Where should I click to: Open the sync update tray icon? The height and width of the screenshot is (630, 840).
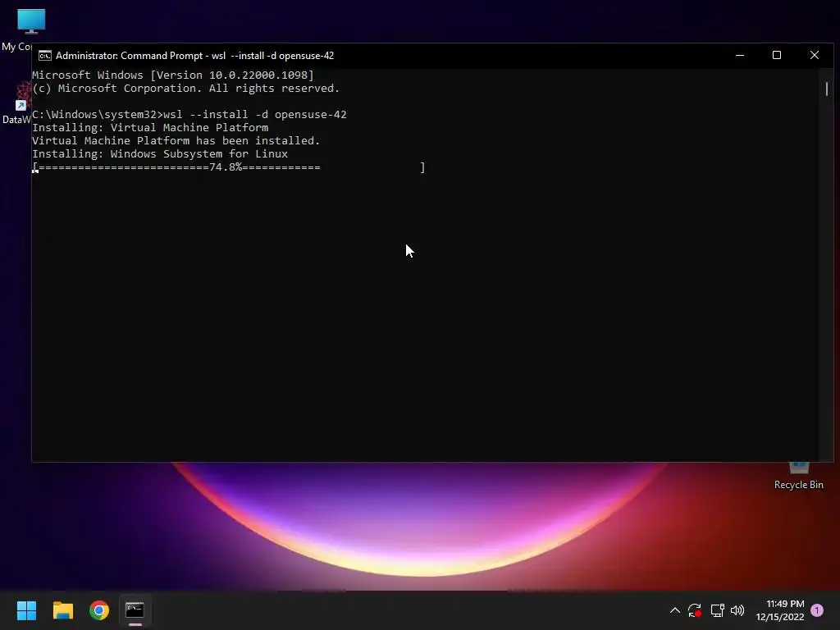tap(695, 610)
